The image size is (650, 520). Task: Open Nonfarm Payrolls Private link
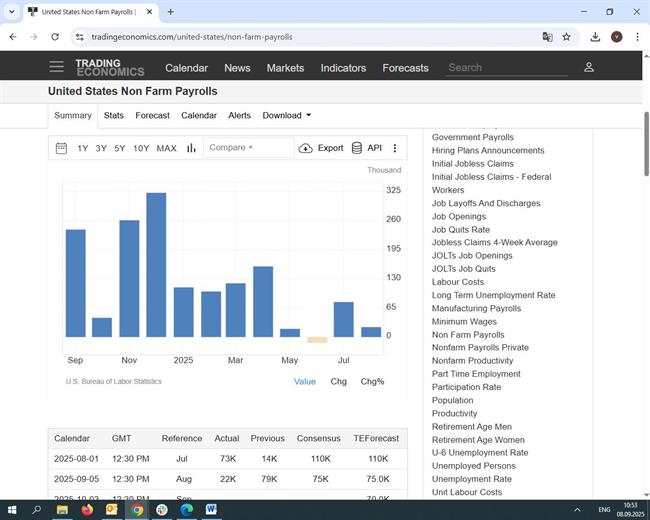pos(480,347)
